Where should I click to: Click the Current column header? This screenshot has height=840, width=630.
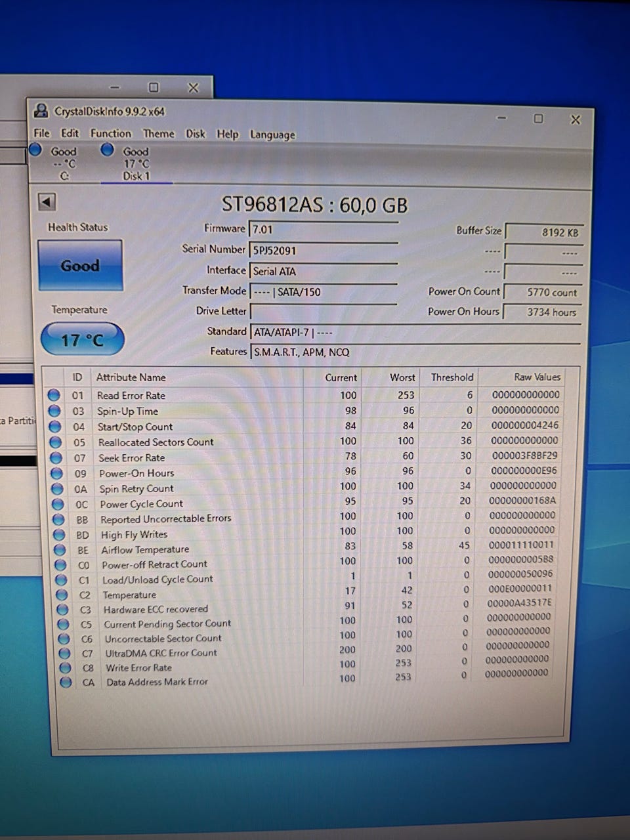pos(341,377)
